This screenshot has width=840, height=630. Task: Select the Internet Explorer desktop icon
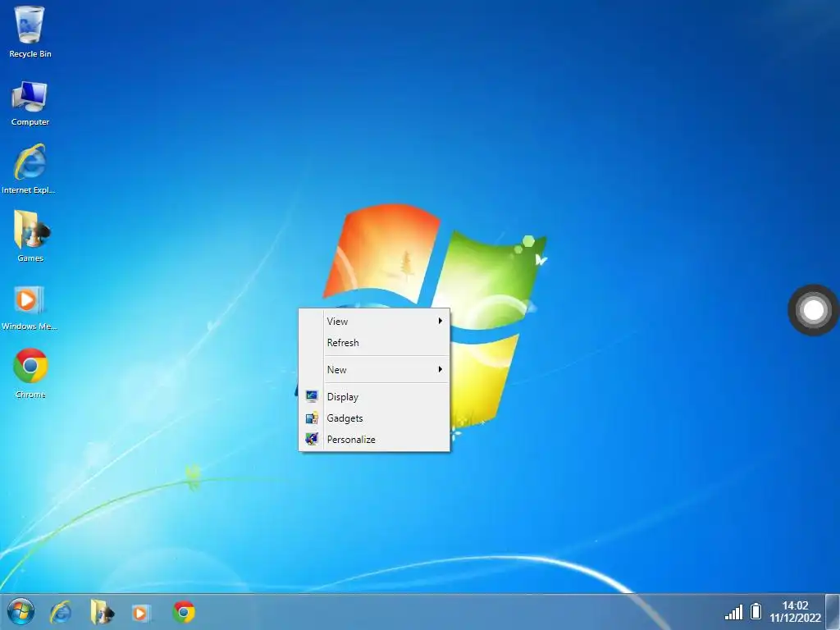click(x=30, y=169)
